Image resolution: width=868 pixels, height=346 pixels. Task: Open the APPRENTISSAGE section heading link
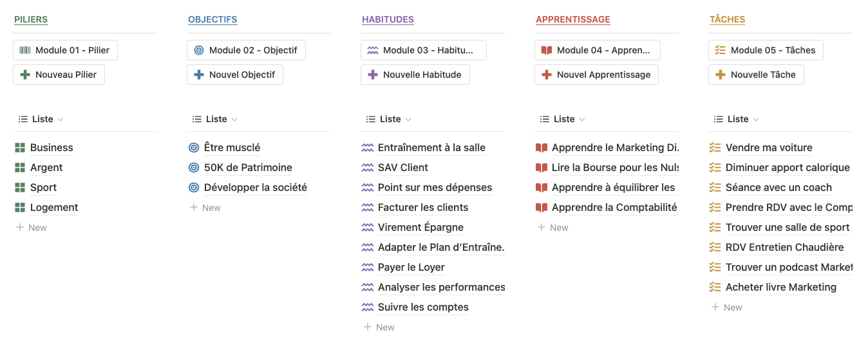572,19
